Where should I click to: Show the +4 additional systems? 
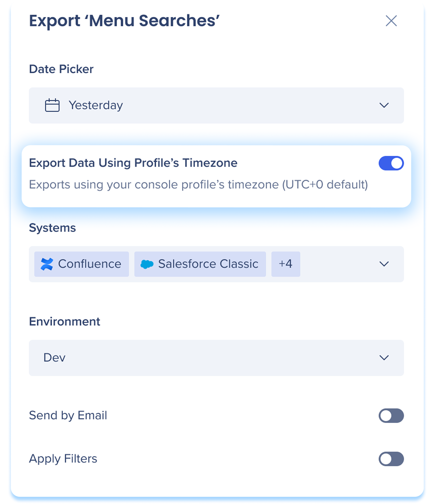pos(286,264)
